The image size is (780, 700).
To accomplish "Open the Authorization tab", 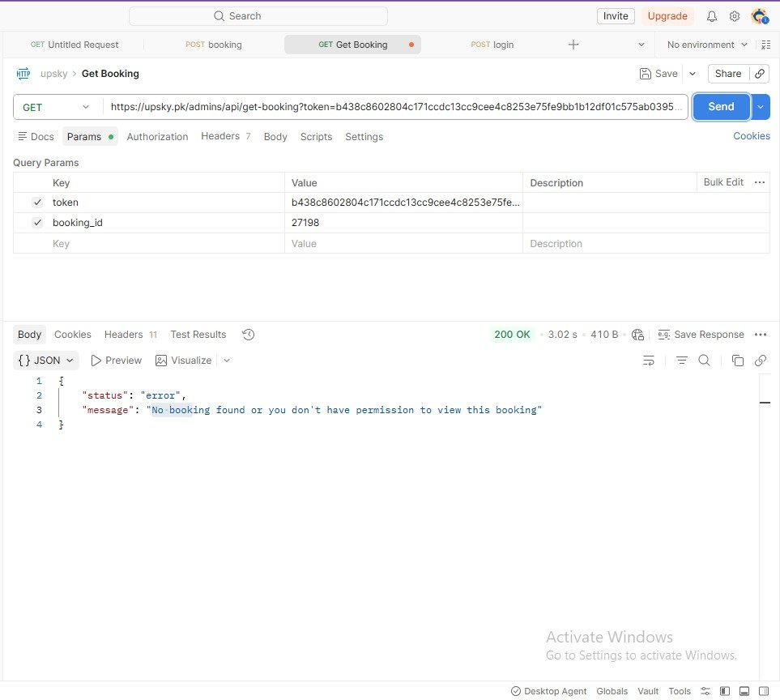I will 157,136.
